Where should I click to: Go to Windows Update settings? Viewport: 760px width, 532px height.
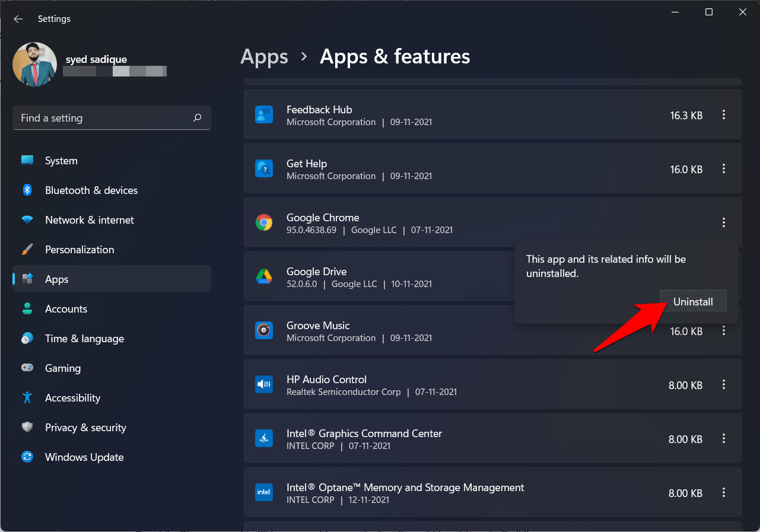pyautogui.click(x=84, y=457)
